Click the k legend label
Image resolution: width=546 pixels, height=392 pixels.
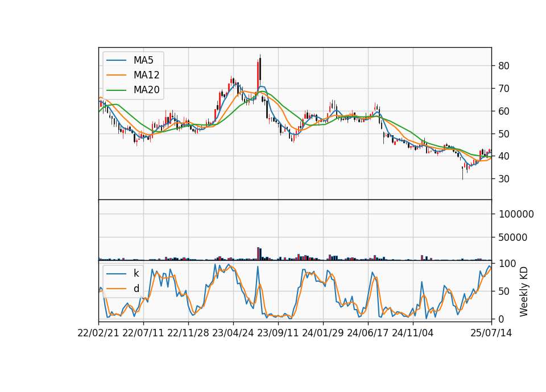tap(136, 273)
